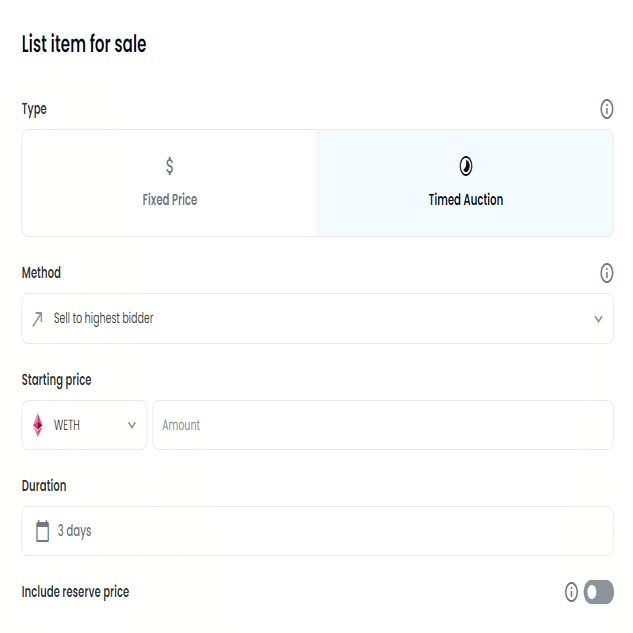Open the WETH currency dropdown arrow
633x633 pixels.
tap(131, 425)
